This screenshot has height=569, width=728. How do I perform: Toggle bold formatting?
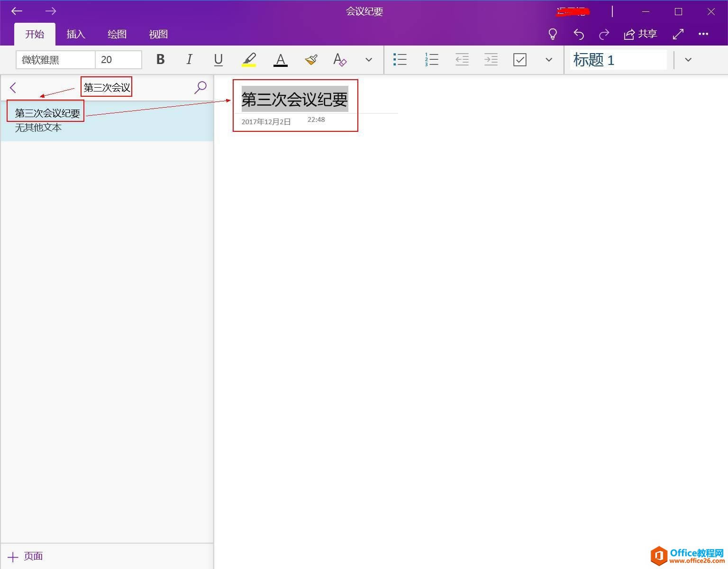click(x=160, y=60)
